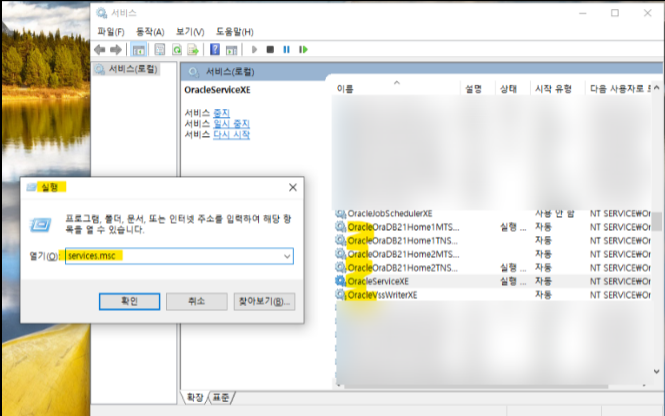Select the OracleOraDB21Home2MTS... service name
The width and height of the screenshot is (665, 416).
tap(403, 254)
